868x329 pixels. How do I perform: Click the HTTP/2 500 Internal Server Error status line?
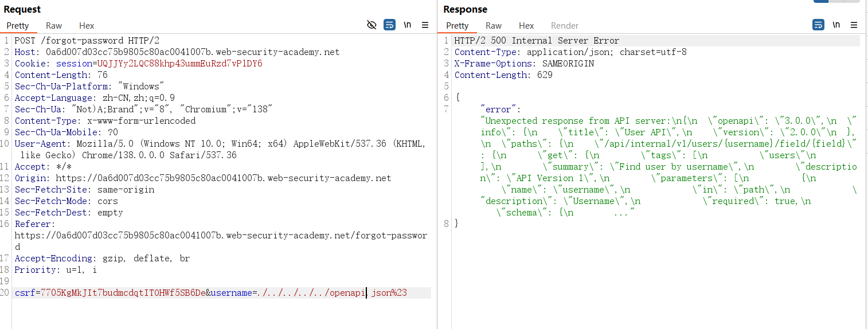click(537, 41)
